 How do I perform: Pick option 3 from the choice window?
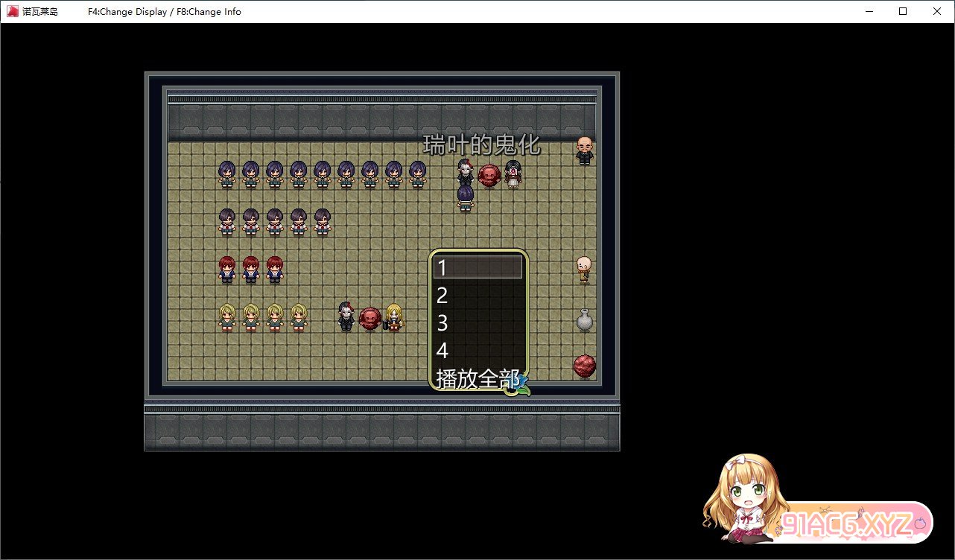pyautogui.click(x=477, y=323)
